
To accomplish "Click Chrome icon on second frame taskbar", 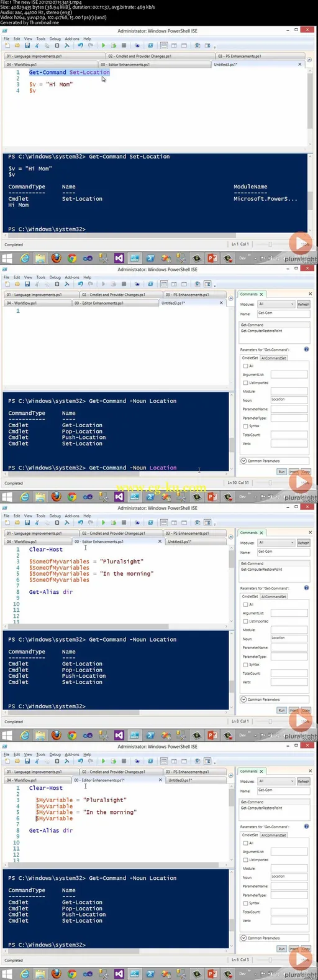I will pyautogui.click(x=72, y=496).
